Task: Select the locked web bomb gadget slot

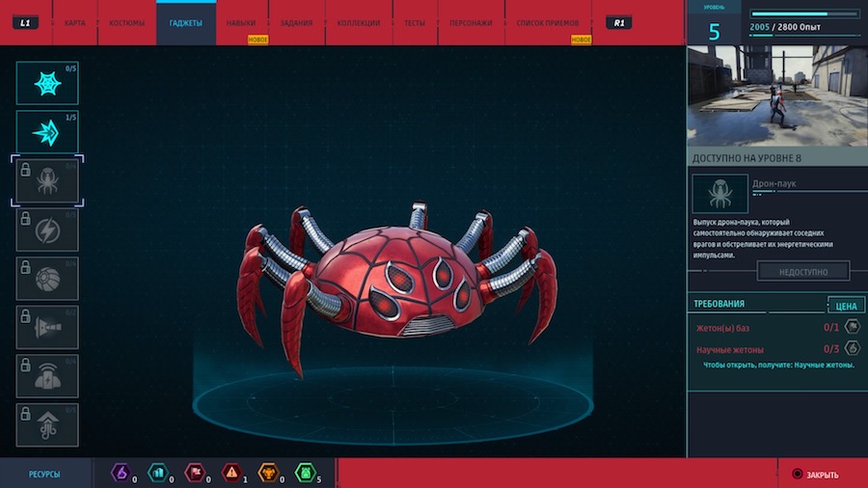Action: (x=47, y=279)
